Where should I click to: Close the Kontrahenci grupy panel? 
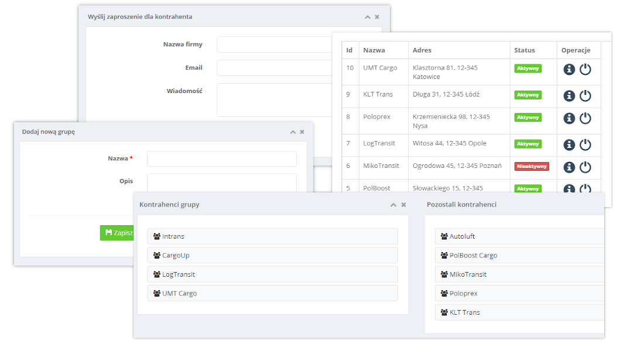point(403,205)
